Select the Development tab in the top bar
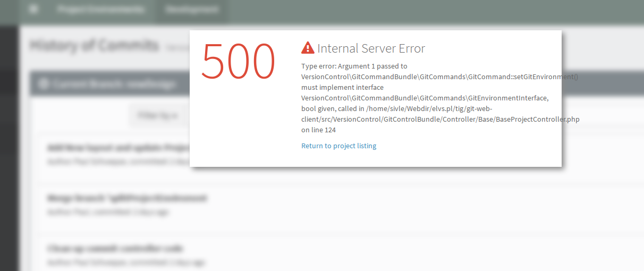 pyautogui.click(x=192, y=10)
